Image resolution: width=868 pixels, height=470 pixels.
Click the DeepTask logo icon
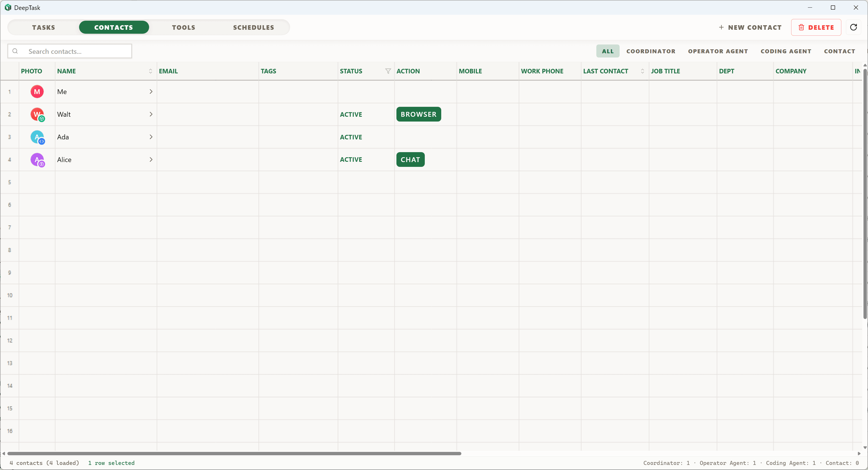coord(8,7)
